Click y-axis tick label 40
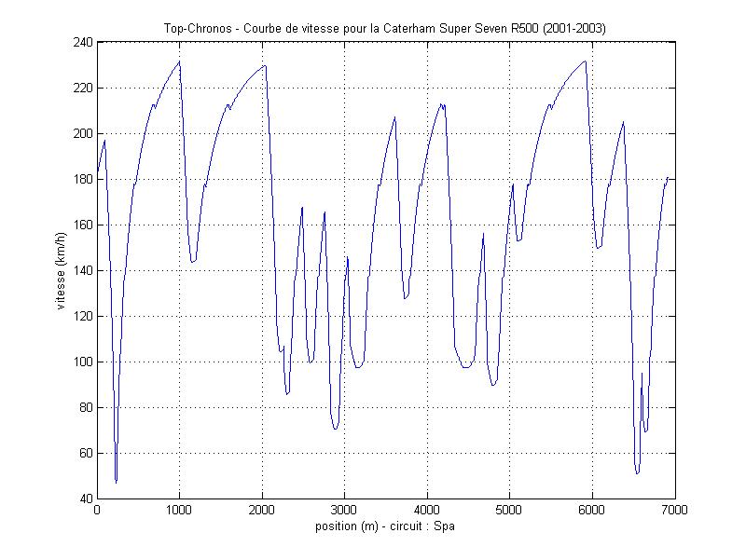This screenshot has height=560, width=746. (86, 499)
